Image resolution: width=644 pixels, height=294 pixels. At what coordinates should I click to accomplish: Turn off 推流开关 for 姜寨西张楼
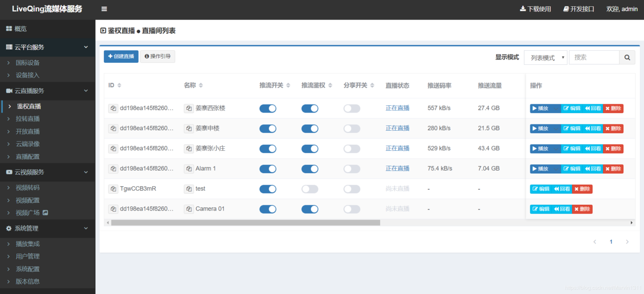(x=268, y=108)
